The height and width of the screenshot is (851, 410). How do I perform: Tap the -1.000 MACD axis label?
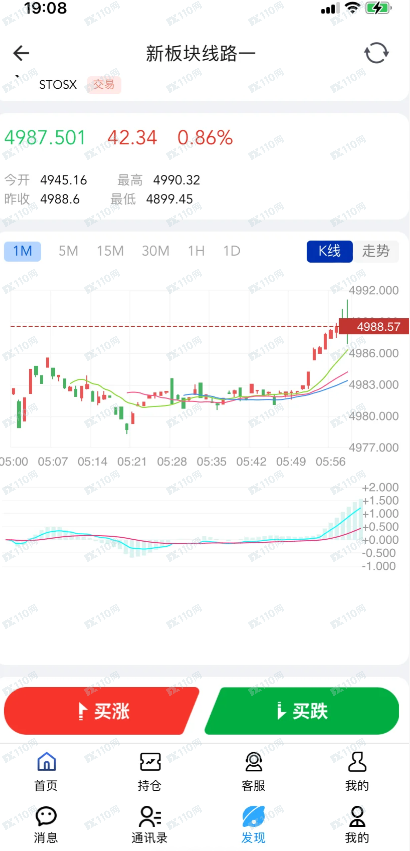(380, 566)
